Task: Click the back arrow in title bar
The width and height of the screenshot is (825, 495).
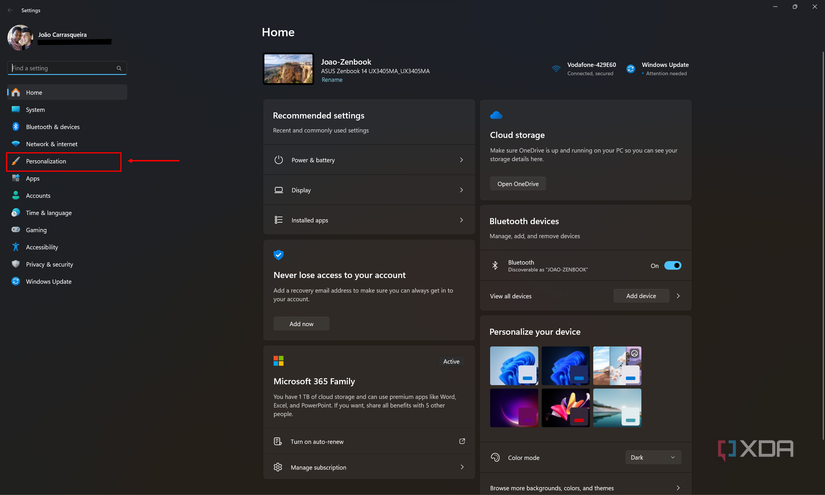Action: coord(11,10)
